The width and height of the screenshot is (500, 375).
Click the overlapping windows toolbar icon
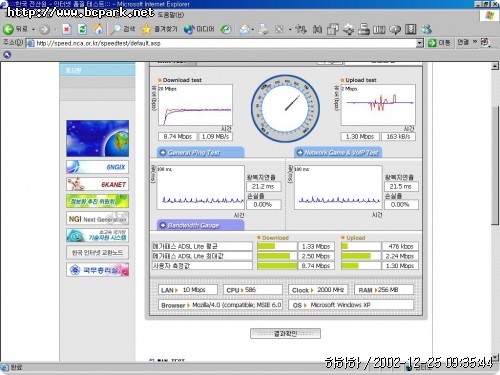pyautogui.click(x=333, y=29)
